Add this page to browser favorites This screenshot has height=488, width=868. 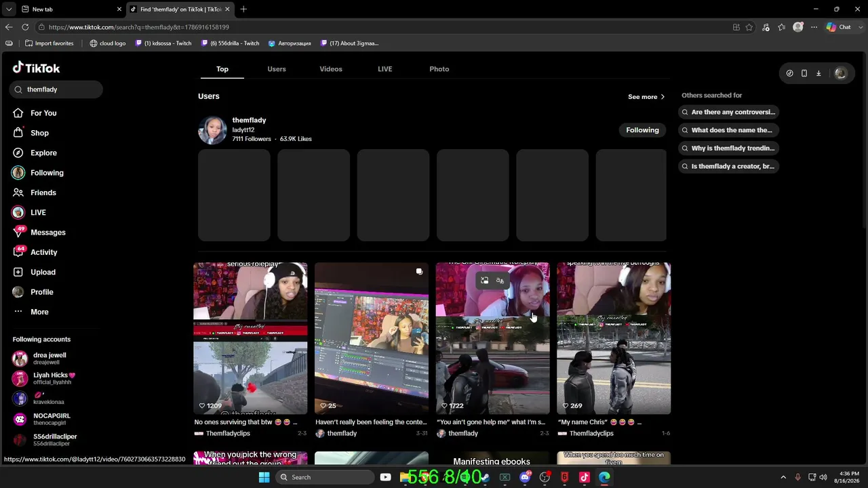tap(749, 27)
